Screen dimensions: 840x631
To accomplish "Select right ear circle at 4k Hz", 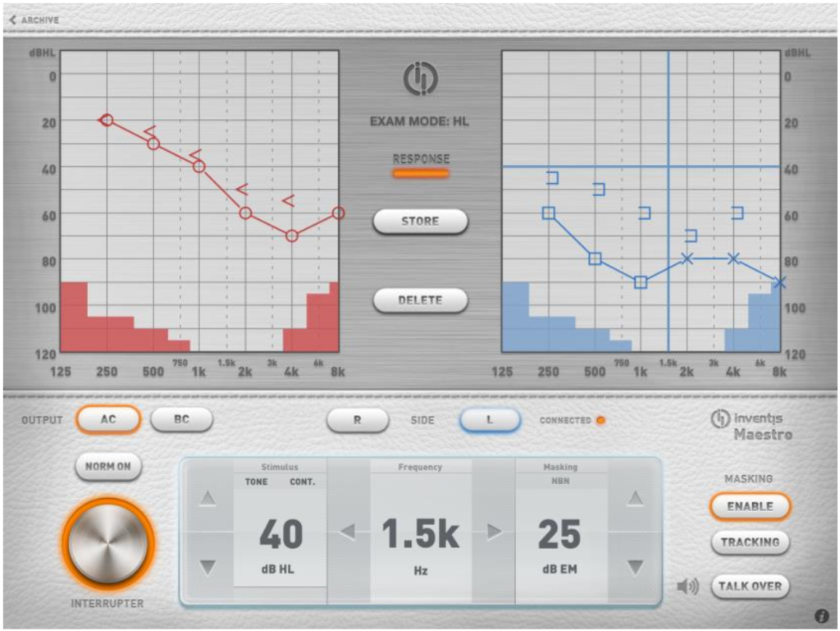I will (292, 235).
